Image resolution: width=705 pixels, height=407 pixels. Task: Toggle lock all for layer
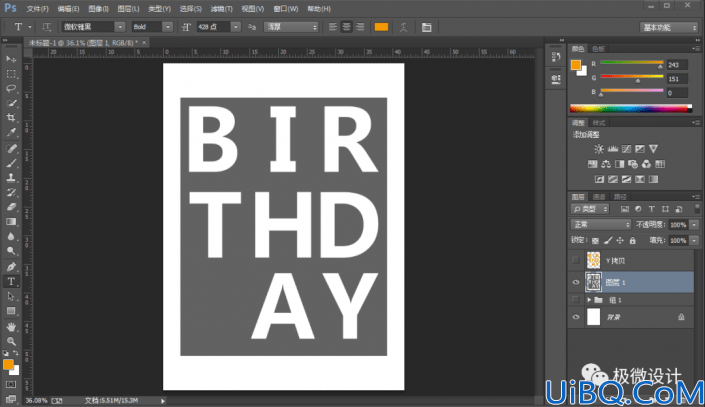click(x=633, y=241)
